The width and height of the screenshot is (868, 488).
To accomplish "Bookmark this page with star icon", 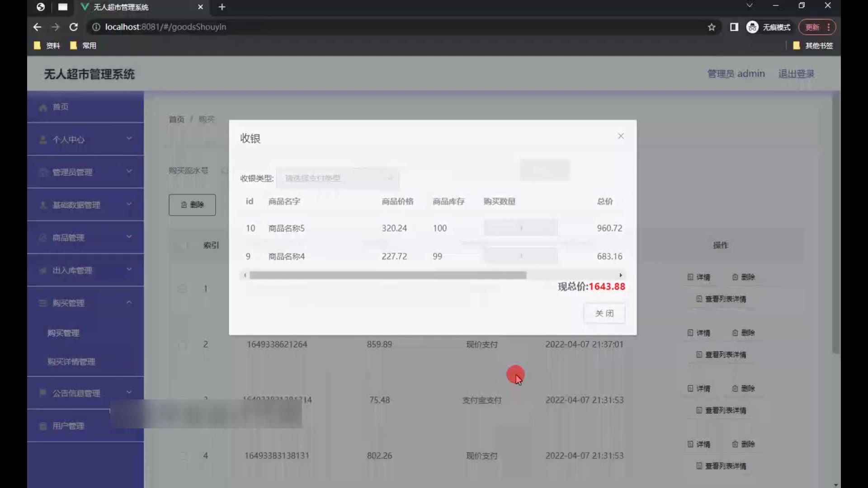I will [x=712, y=27].
